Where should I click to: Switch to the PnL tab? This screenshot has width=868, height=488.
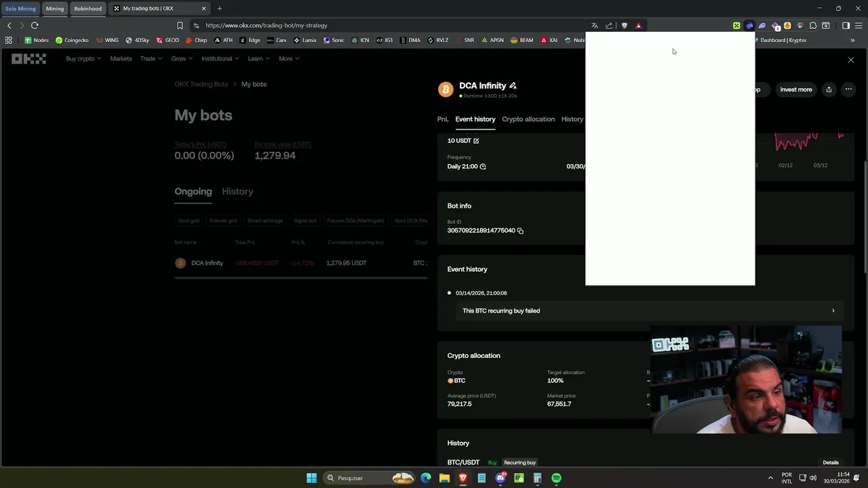pyautogui.click(x=443, y=119)
